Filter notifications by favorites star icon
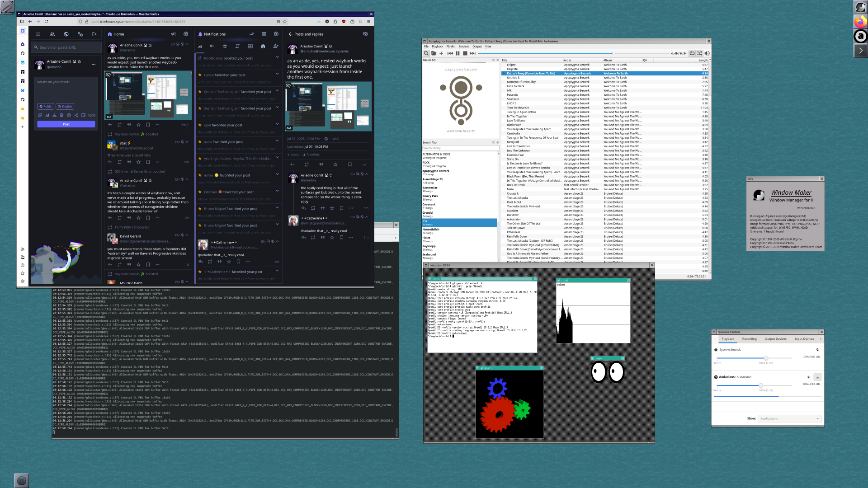The image size is (868, 488). [225, 46]
